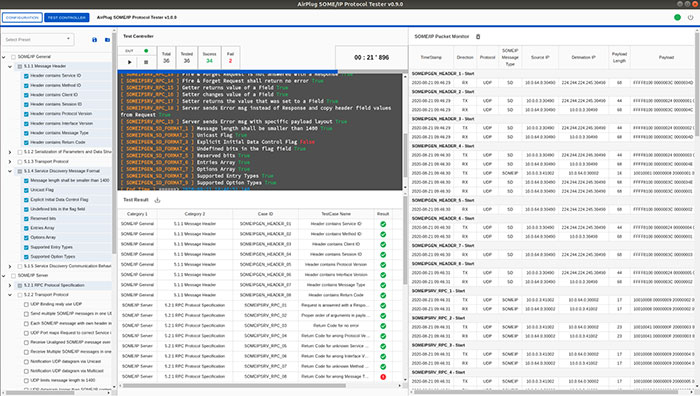Screen dimensions: 700x396
Task: Clear the SOME/IP Packet Monitor
Action: [x=478, y=37]
